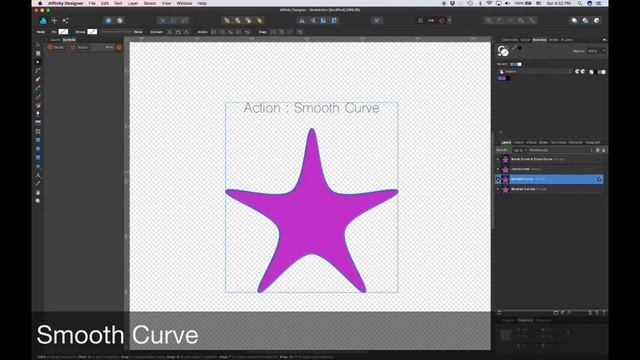Toggle the last Snap option in context toolbar
The width and height of the screenshot is (640, 360).
[x=300, y=32]
